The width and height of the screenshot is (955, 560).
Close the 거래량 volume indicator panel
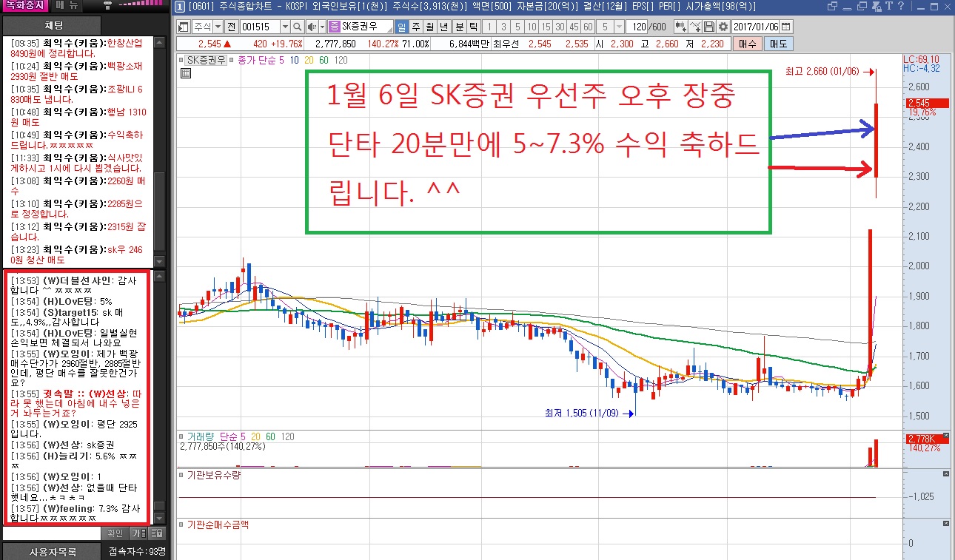(945, 436)
